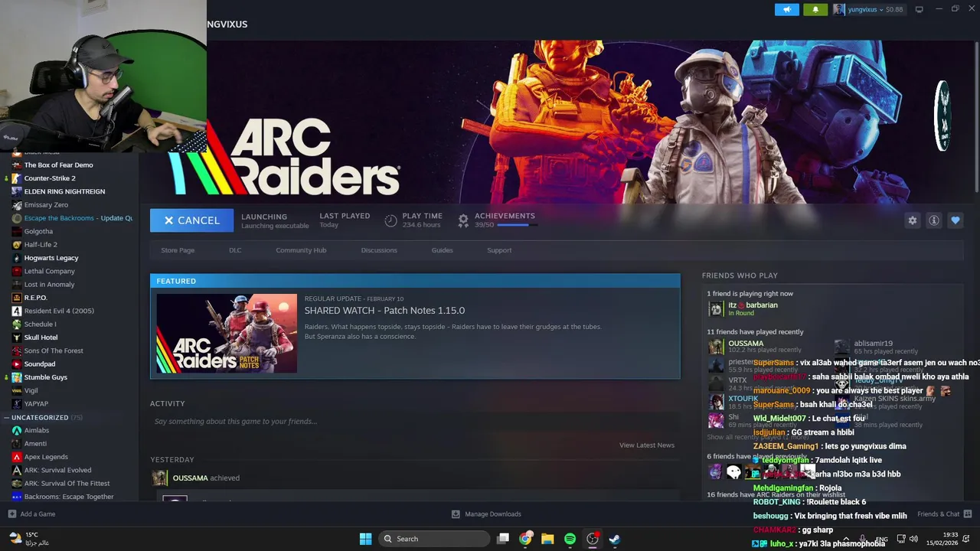Open the green notifications bell
Image resolution: width=980 pixels, height=551 pixels.
pyautogui.click(x=815, y=9)
